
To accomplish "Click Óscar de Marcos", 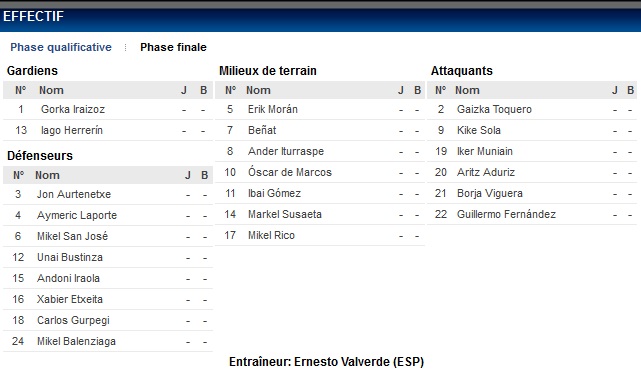I will pyautogui.click(x=290, y=172).
